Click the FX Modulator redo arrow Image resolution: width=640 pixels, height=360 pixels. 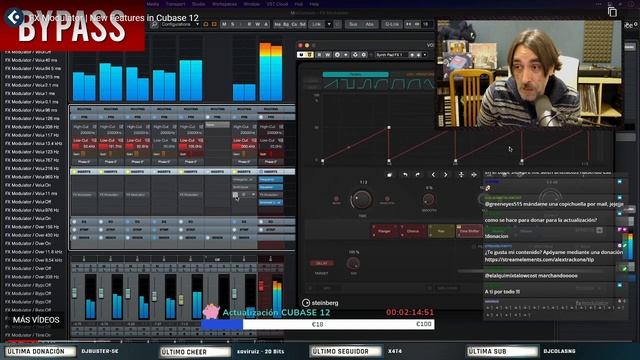[x=418, y=175]
